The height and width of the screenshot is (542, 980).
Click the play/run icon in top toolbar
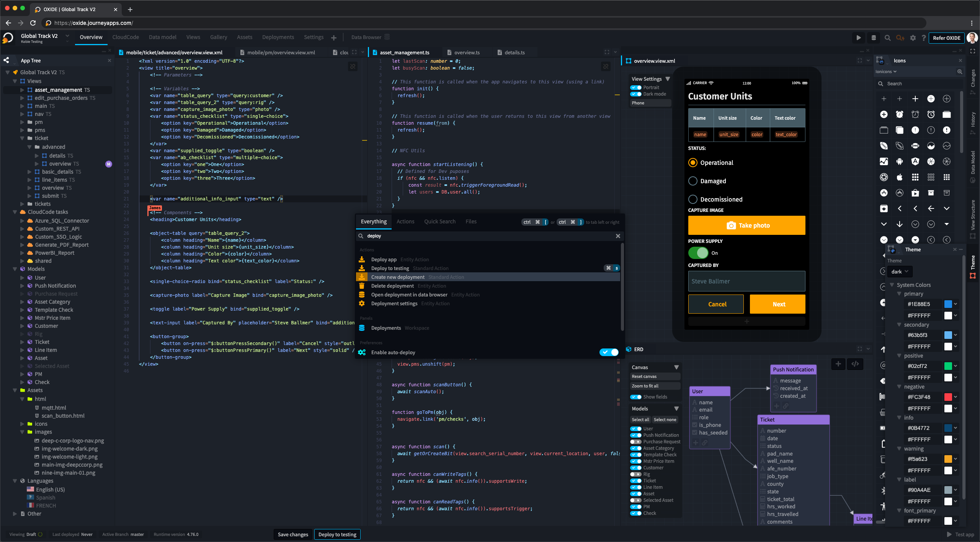[859, 37]
